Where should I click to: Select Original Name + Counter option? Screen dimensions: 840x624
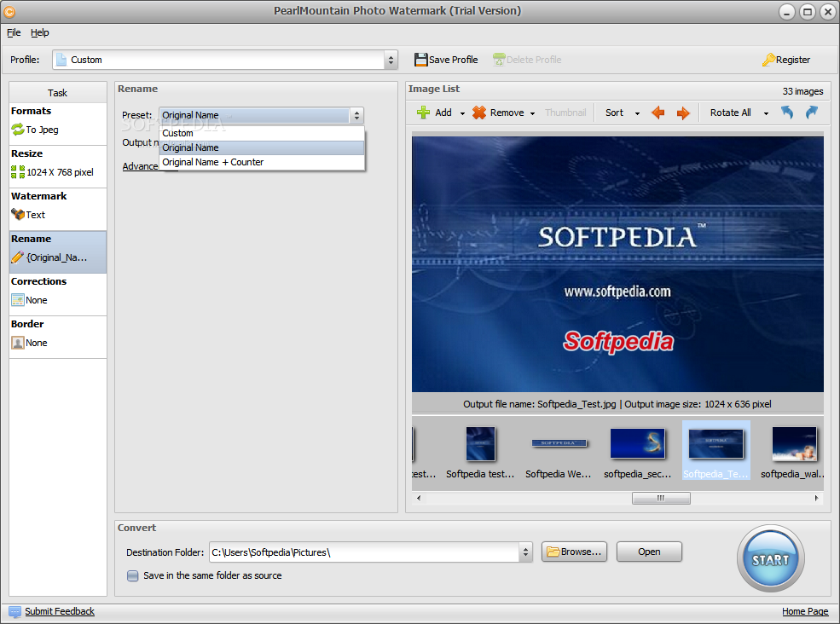tap(262, 162)
